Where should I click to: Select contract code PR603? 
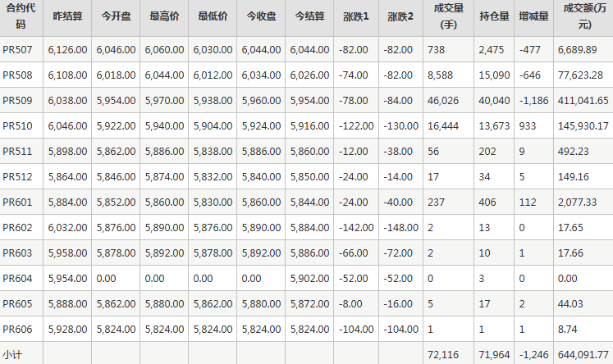[17, 253]
